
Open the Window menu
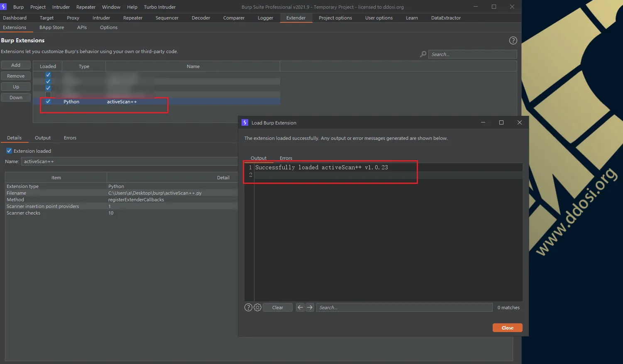pyautogui.click(x=111, y=7)
